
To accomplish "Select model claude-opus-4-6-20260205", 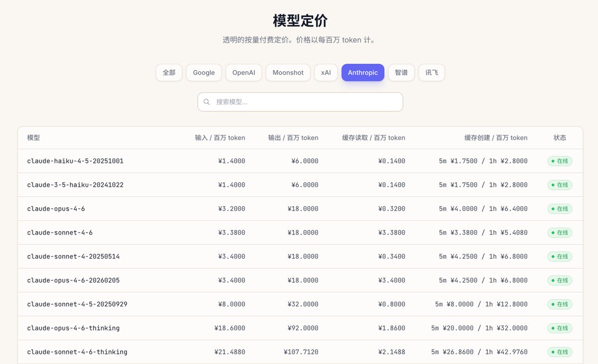I will click(73, 280).
